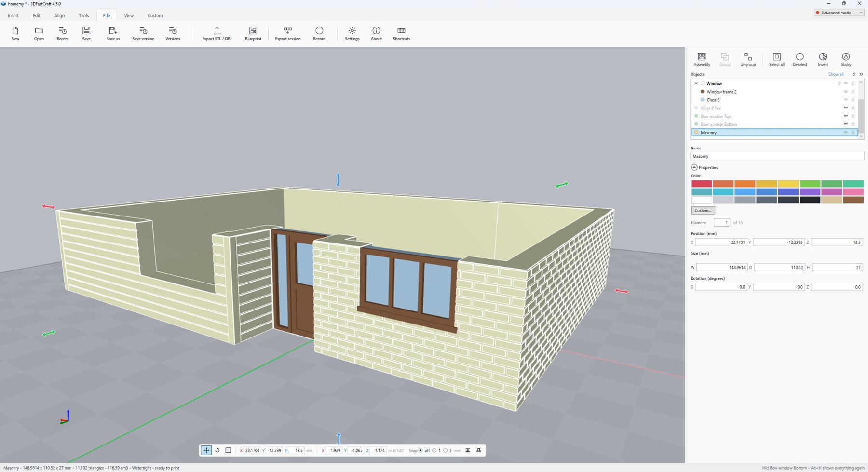Select the square scale tool in bottom bar
This screenshot has width=868, height=472.
tap(228, 450)
